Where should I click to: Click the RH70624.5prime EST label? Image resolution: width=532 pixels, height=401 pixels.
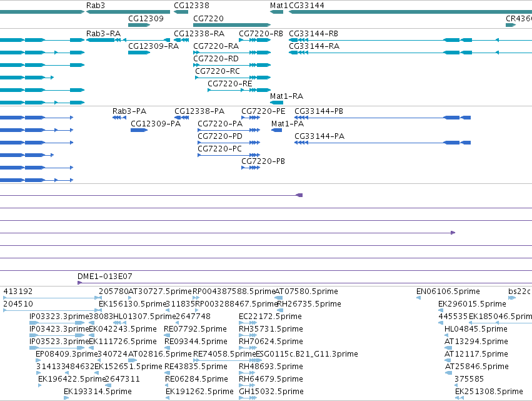tap(271, 341)
